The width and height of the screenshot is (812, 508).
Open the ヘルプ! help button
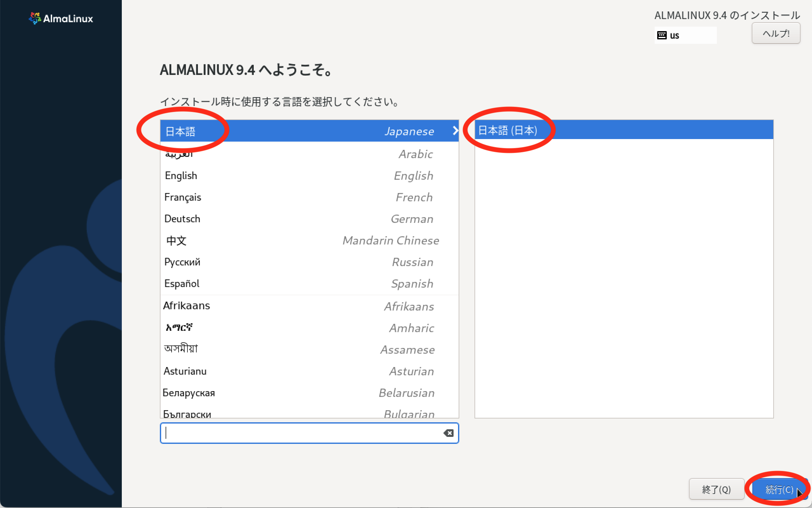pyautogui.click(x=776, y=33)
